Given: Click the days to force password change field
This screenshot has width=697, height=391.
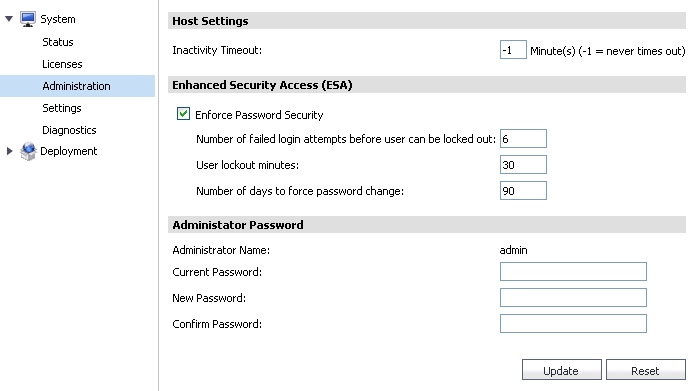Looking at the screenshot, I should (523, 191).
